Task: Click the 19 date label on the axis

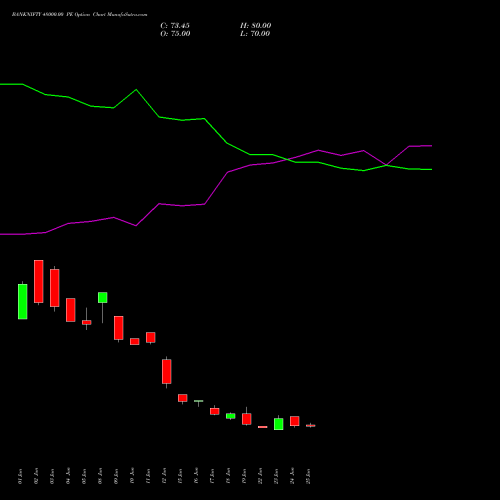Action: (244, 476)
